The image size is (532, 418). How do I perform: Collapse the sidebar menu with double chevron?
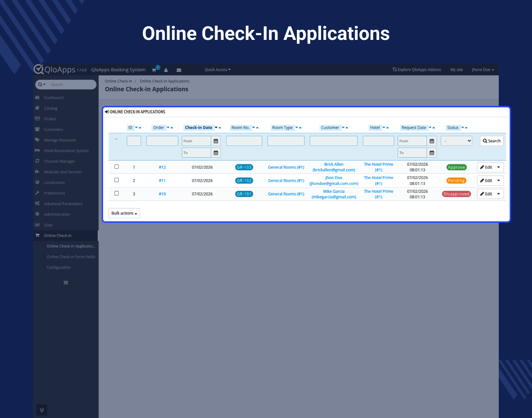[42, 410]
